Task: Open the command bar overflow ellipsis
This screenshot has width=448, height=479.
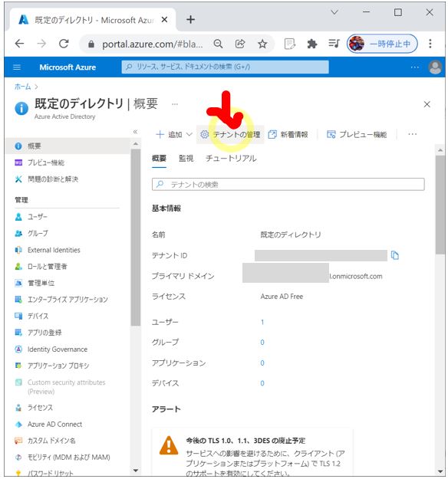Action: (x=412, y=134)
